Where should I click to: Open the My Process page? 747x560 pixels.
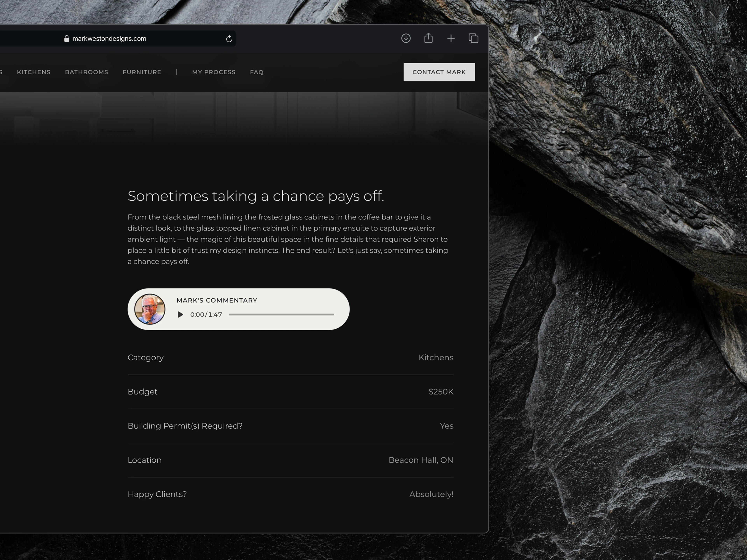tap(214, 72)
